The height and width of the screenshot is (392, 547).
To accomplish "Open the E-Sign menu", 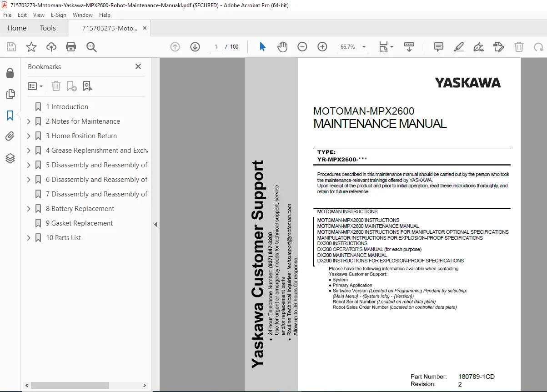I will tap(59, 15).
